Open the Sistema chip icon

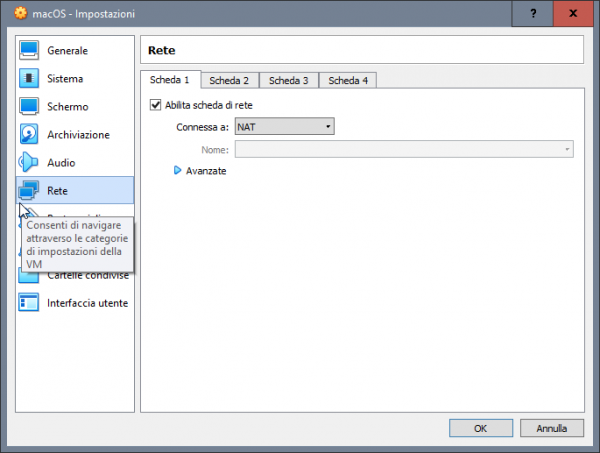(x=29, y=78)
